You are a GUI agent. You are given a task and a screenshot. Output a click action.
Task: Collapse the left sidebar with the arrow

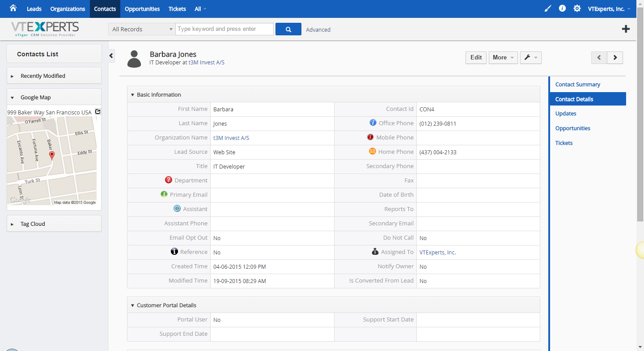[x=111, y=56]
